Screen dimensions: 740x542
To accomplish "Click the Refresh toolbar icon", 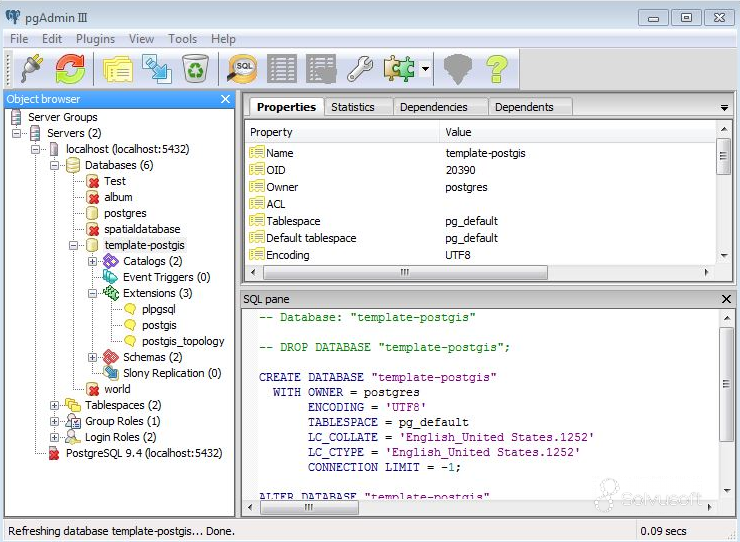I will tap(70, 68).
